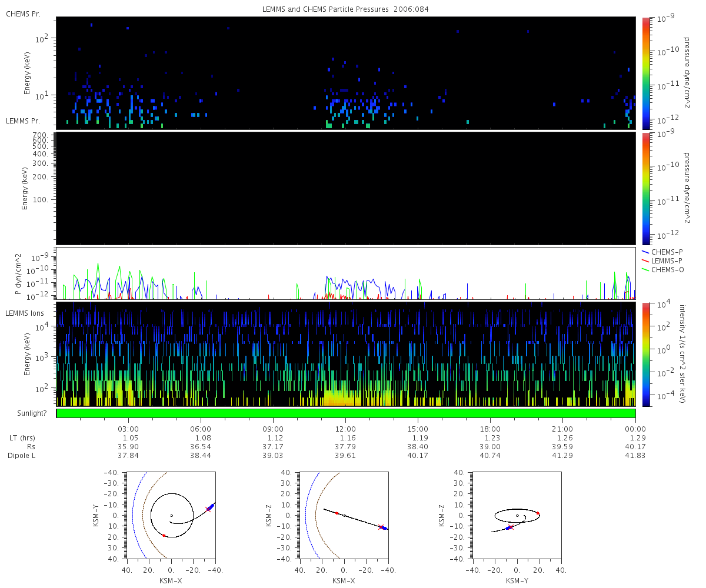Image resolution: width=706 pixels, height=588 pixels.
Task: Click the CHEMS-O legend entry
Action: [663, 269]
